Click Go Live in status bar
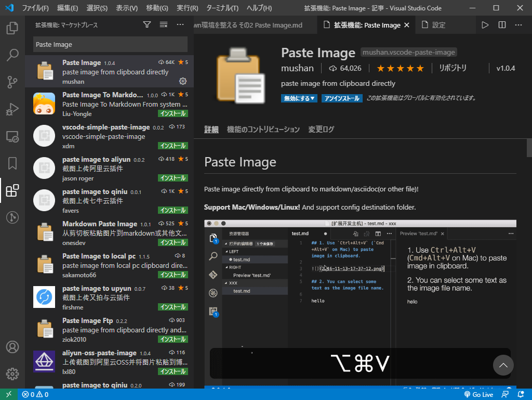This screenshot has width=532, height=400. (x=478, y=394)
